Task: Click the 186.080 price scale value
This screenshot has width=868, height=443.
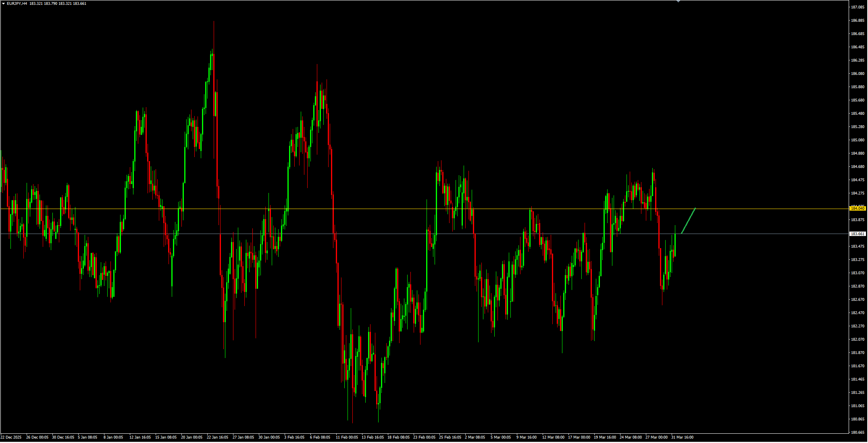Action: 858,74
